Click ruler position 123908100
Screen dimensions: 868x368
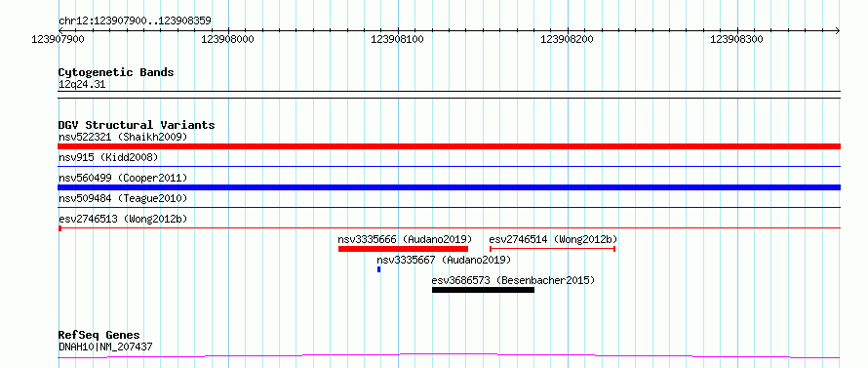click(397, 39)
